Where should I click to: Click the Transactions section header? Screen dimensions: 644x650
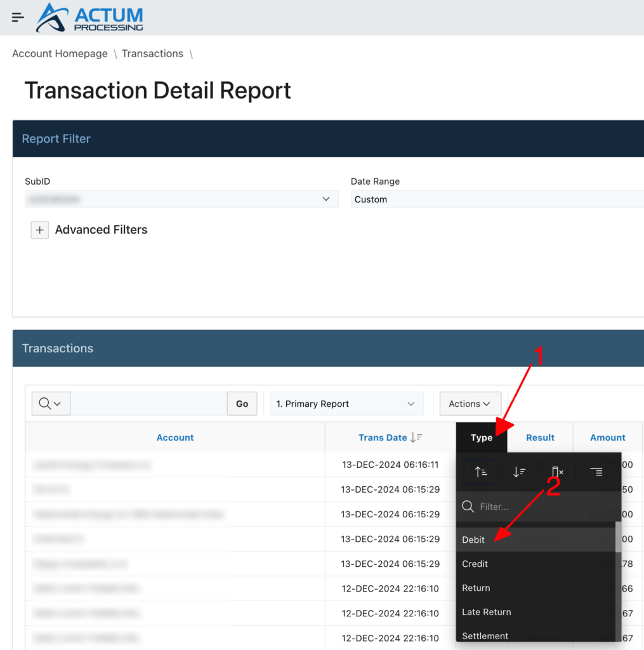coord(328,348)
